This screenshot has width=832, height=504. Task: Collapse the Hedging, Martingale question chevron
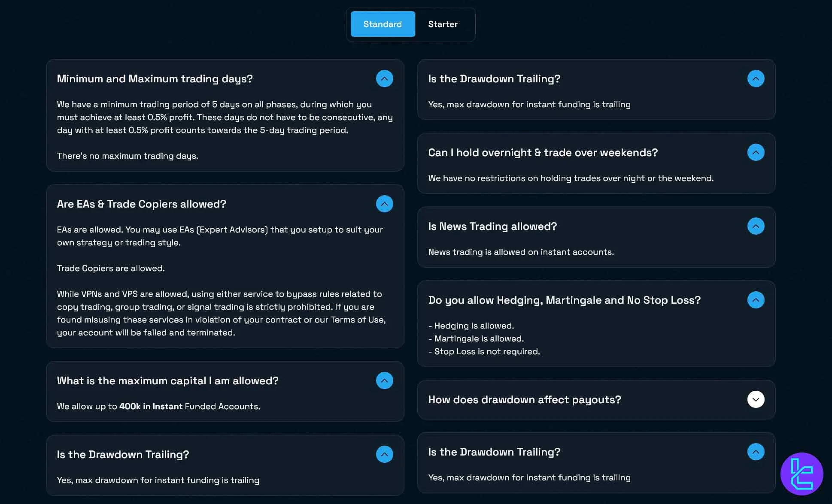point(756,300)
